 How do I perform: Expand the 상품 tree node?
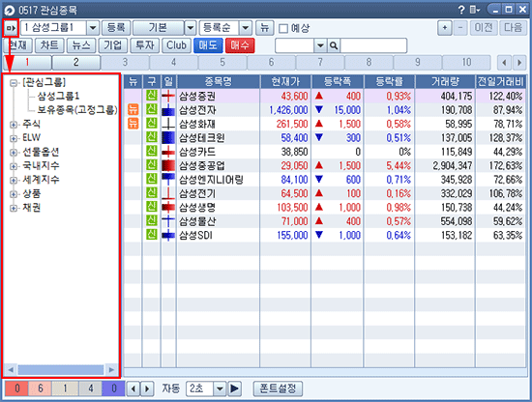coord(14,194)
